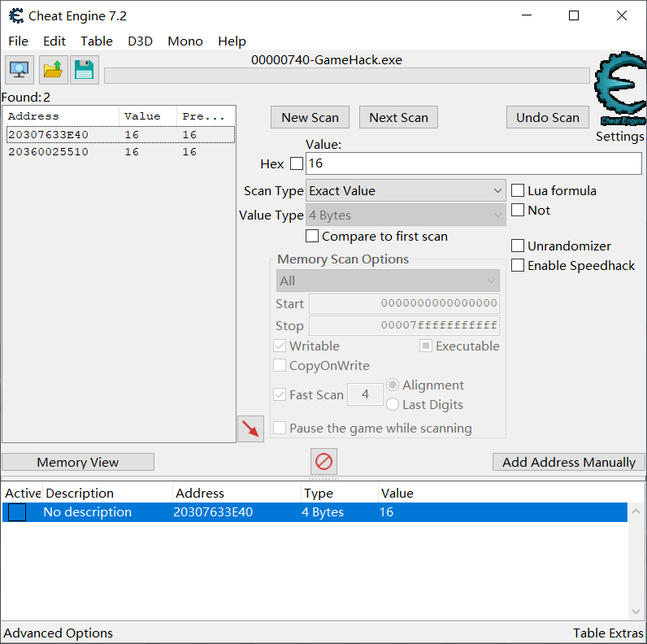Open Settings via Cheat Engine logo
Screen dimensions: 647x644
pyautogui.click(x=619, y=88)
